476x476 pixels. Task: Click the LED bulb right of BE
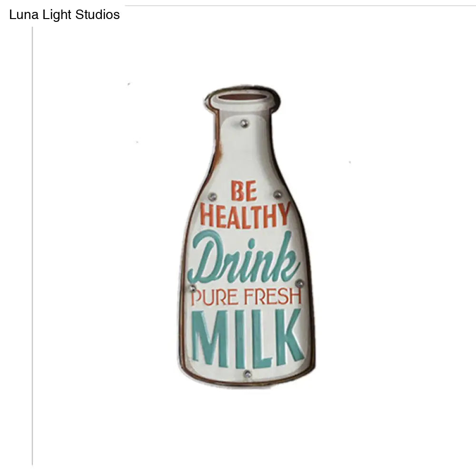click(278, 194)
